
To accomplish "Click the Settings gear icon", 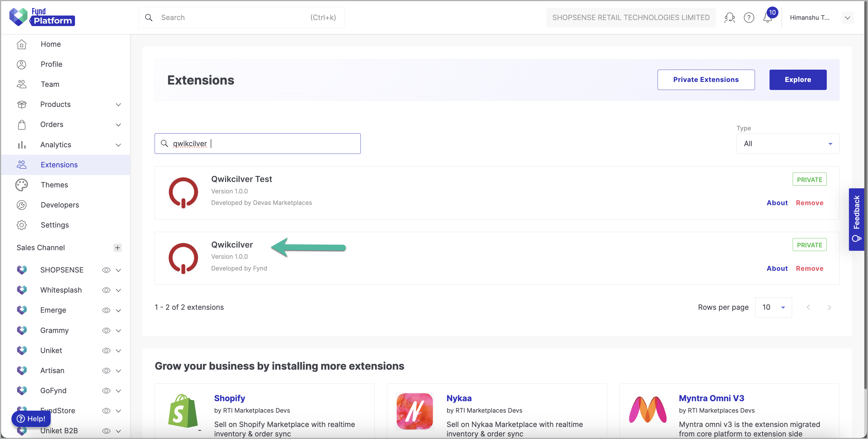I will point(21,225).
